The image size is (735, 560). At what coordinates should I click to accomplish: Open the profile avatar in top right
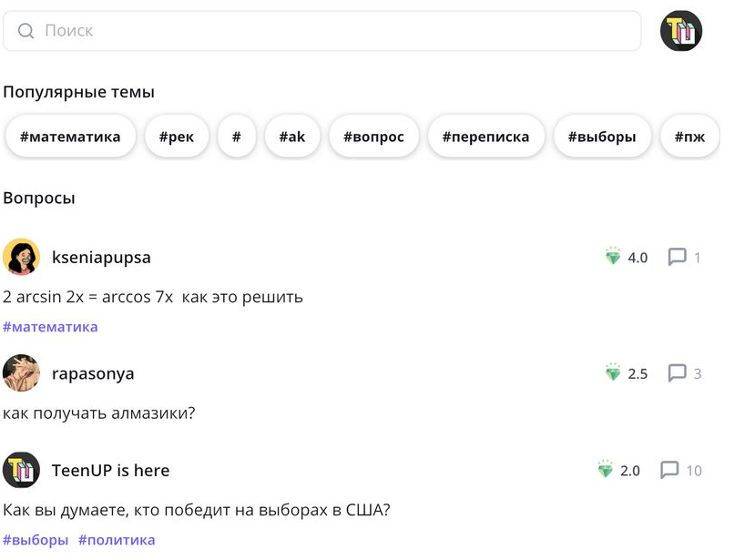[681, 31]
